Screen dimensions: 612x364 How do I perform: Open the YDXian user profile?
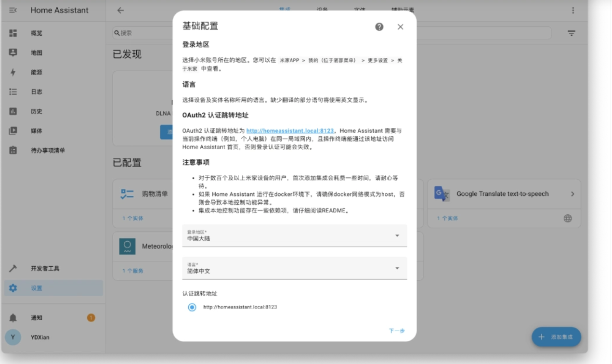[54, 338]
